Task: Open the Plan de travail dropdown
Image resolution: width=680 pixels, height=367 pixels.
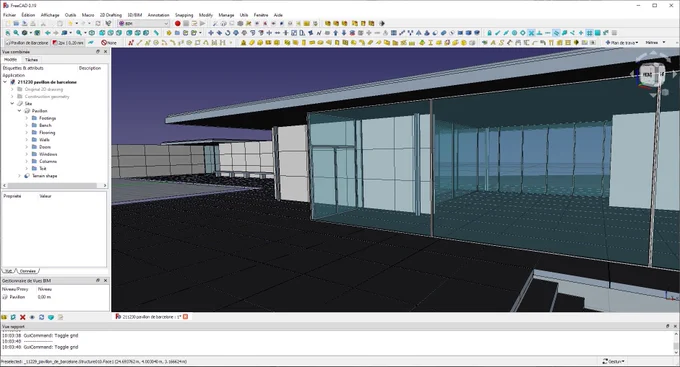Action: pos(621,43)
